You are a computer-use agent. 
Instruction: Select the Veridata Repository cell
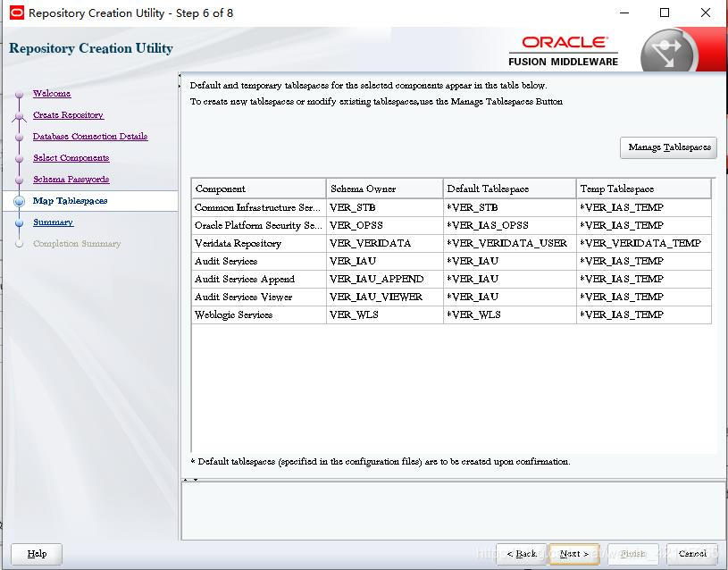tap(259, 243)
